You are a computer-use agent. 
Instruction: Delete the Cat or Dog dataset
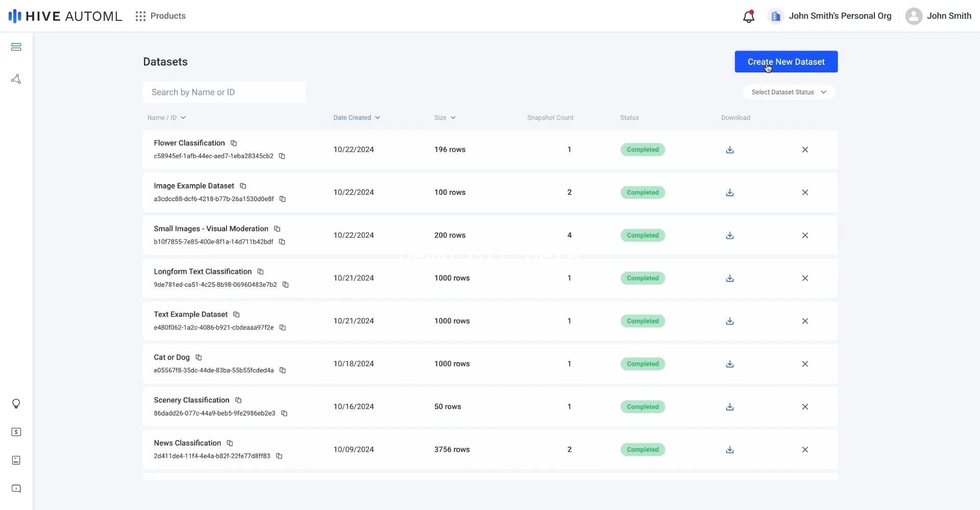(805, 364)
